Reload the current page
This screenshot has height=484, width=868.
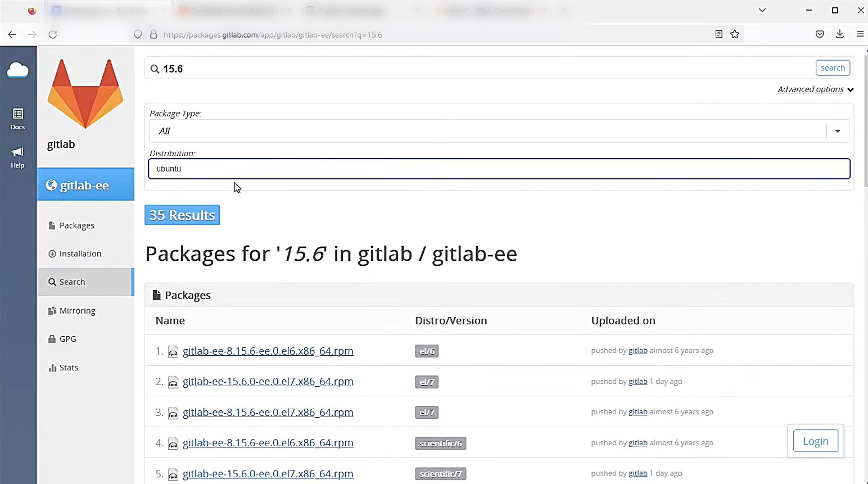pos(53,34)
